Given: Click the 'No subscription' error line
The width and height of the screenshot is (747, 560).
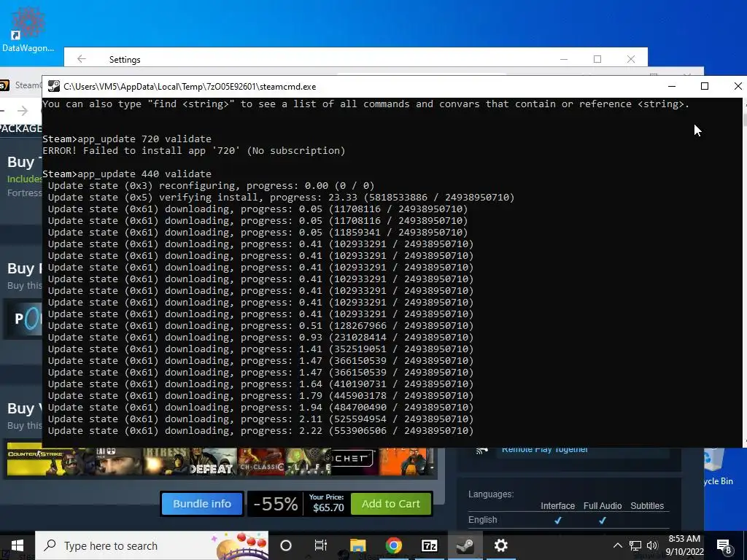Looking at the screenshot, I should 193,150.
